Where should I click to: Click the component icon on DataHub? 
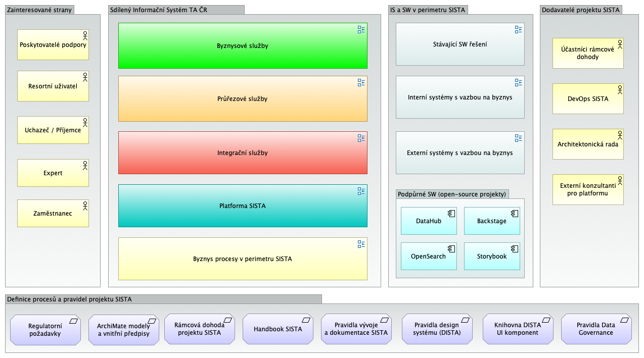451,213
